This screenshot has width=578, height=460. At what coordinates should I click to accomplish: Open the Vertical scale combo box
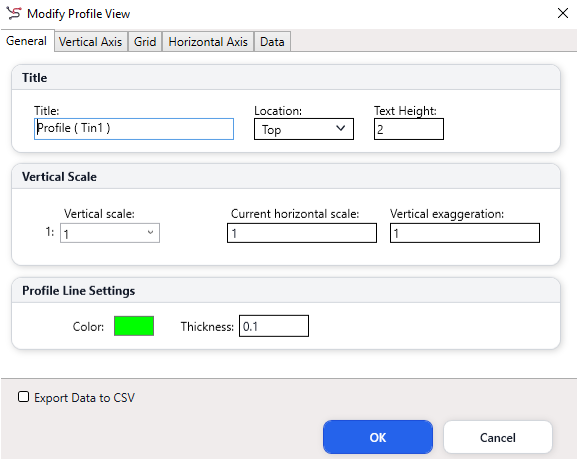(x=110, y=233)
